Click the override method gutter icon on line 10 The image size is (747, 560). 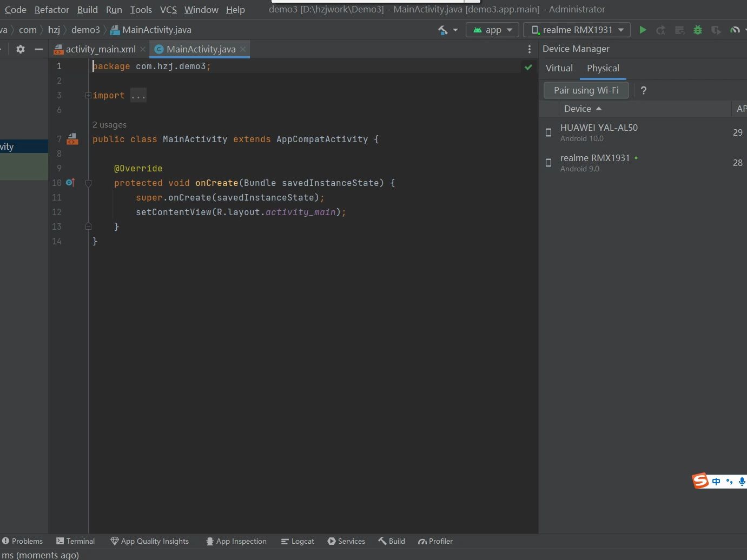(x=70, y=183)
